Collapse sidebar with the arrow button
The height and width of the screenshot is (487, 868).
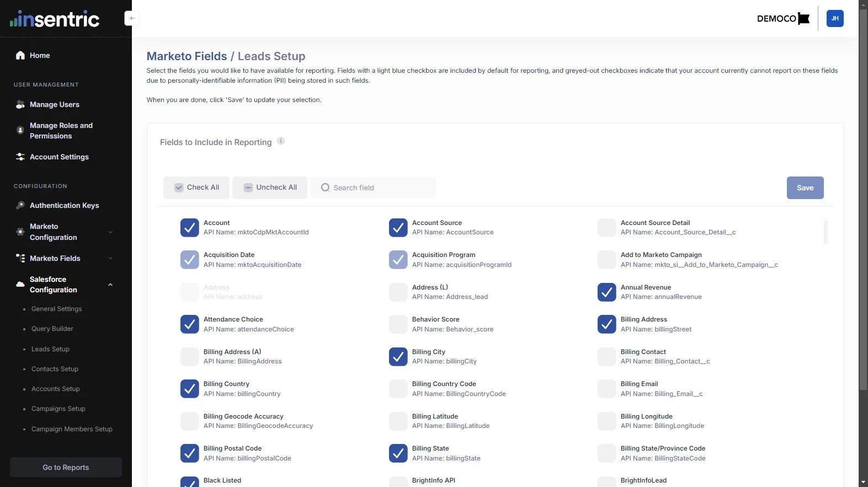pos(132,18)
